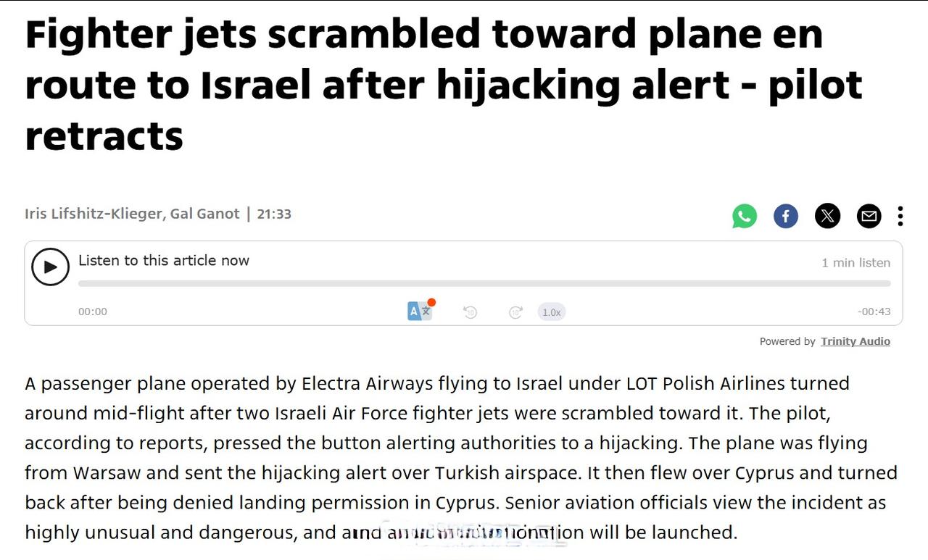Viewport: 928px width, 560px height.
Task: Share the article on WhatsApp
Action: (745, 216)
